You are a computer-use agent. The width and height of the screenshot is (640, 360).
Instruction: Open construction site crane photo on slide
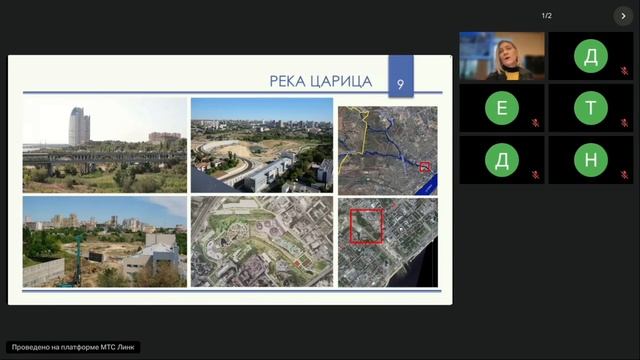click(105, 242)
